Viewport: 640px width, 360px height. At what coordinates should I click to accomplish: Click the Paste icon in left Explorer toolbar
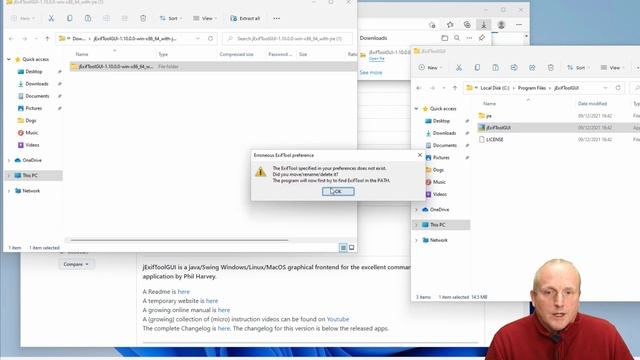point(88,18)
